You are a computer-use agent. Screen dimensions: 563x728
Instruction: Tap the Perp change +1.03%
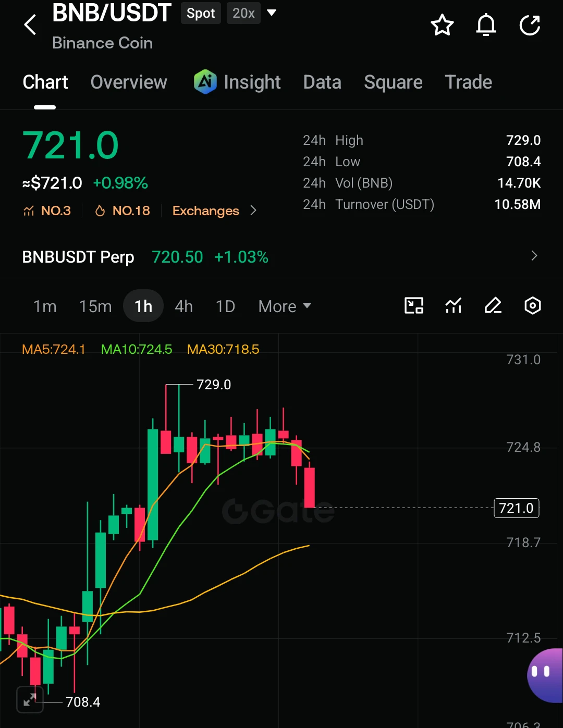[241, 257]
